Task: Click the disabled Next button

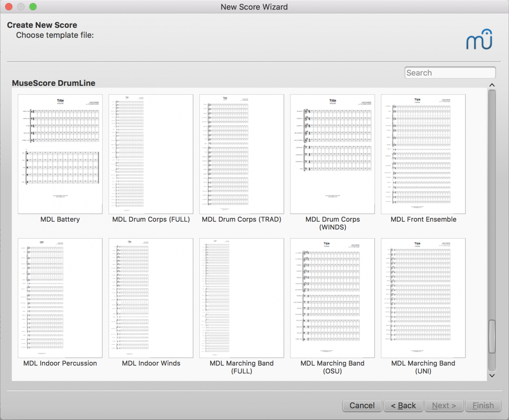Action: [x=444, y=406]
